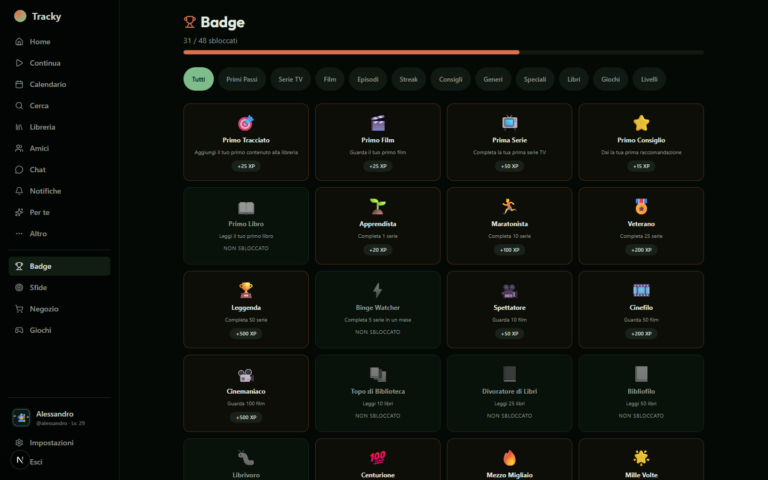Click the Cinefilo film frame icon
This screenshot has height=480, width=768.
[x=641, y=290]
